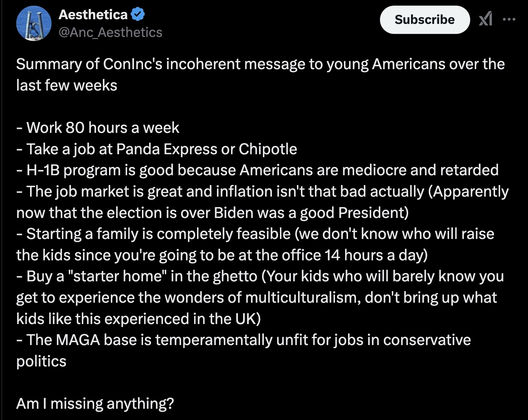Screen dimensions: 528x420
Task: Click the 'The MAGA base is temperamentally' line
Action: pos(244,340)
